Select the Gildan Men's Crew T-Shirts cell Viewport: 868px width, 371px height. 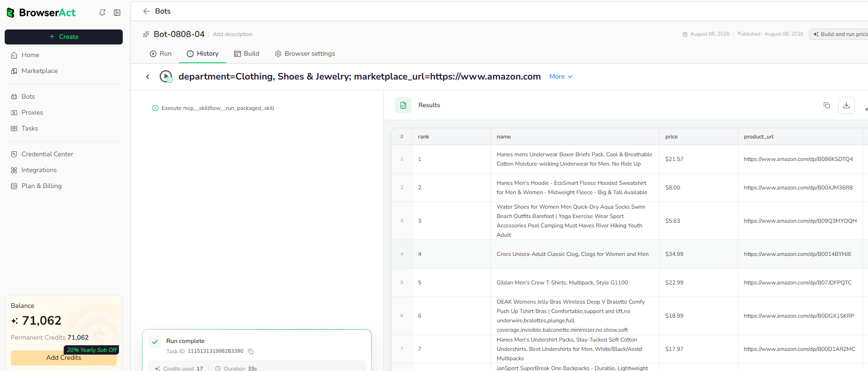point(575,283)
